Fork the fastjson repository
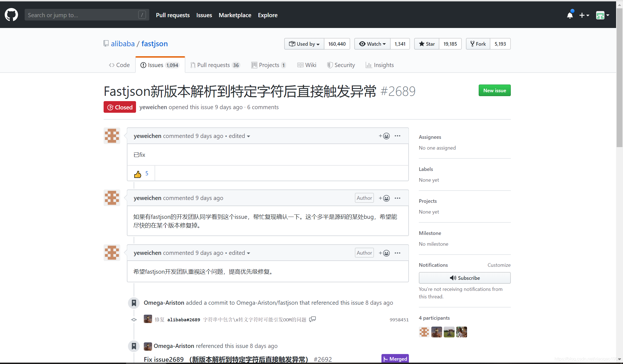Viewport: 623px width, 364px height. 478,44
